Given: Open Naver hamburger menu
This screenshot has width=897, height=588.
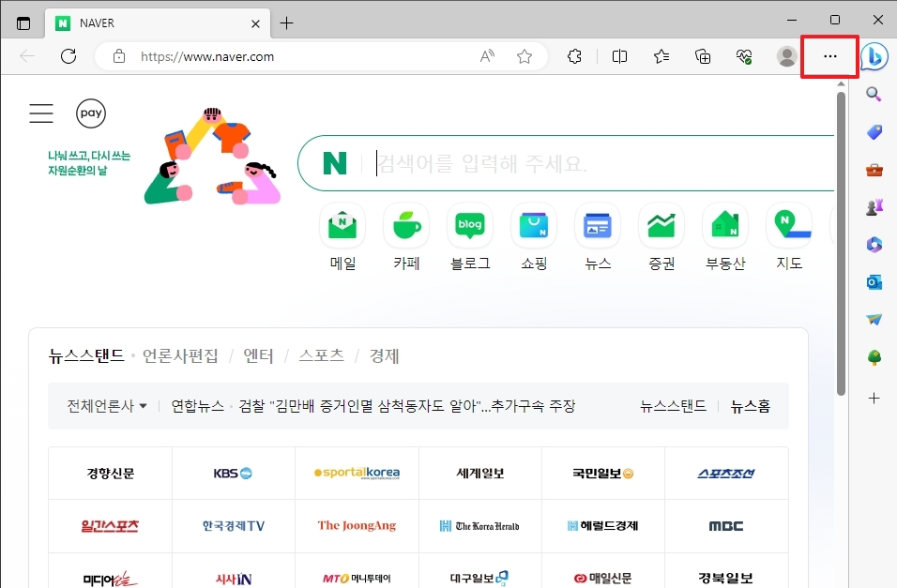Looking at the screenshot, I should coord(41,113).
